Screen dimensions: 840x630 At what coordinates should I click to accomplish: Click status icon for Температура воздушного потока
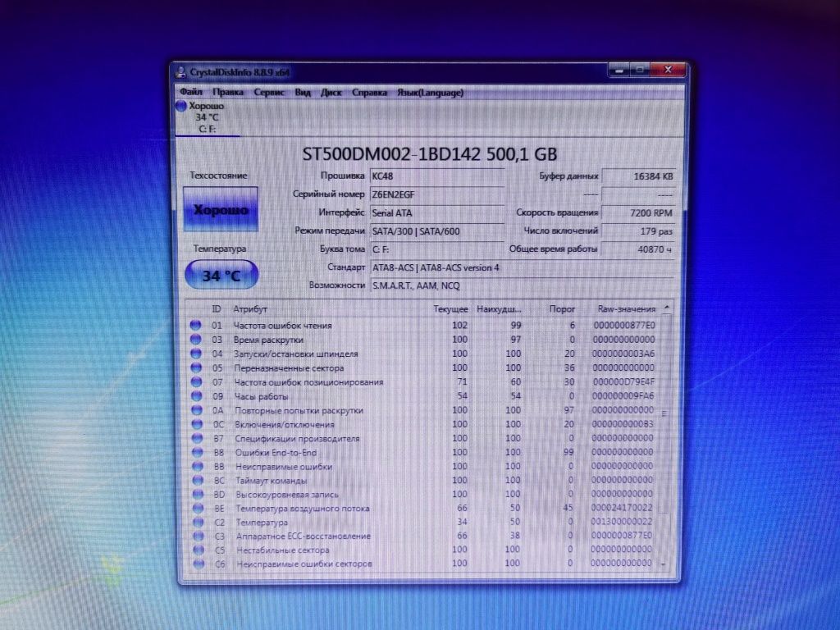coord(199,508)
